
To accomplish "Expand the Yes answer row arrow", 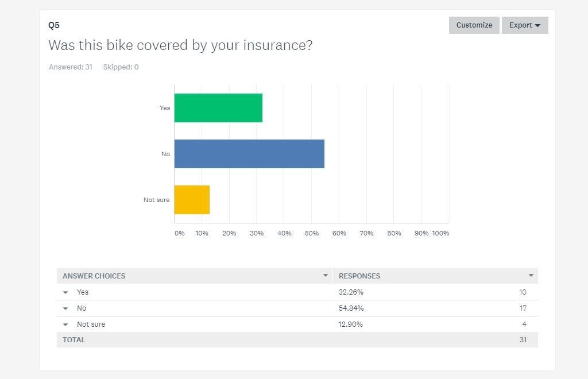I will pyautogui.click(x=65, y=292).
